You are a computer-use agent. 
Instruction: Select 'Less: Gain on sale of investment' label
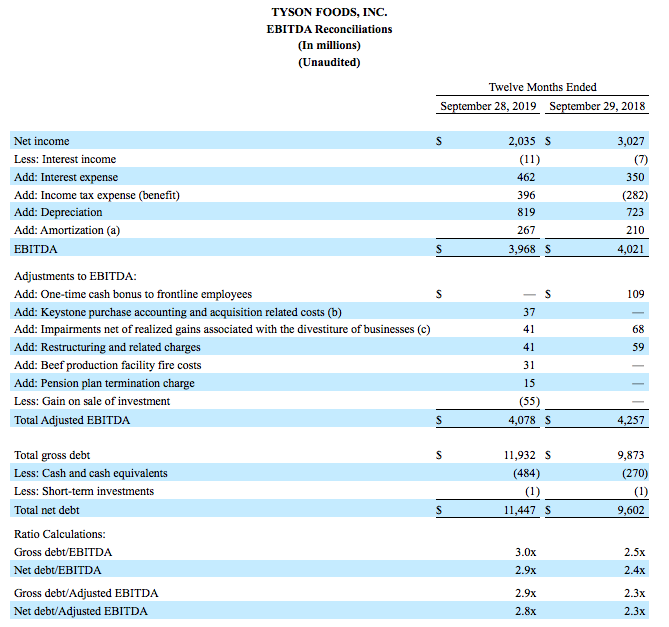[92, 401]
